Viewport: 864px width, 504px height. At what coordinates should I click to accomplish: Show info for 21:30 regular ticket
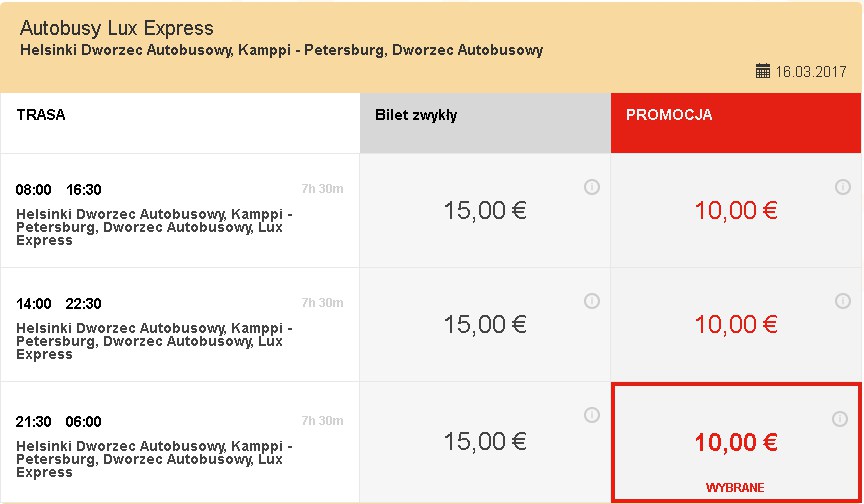tap(591, 415)
